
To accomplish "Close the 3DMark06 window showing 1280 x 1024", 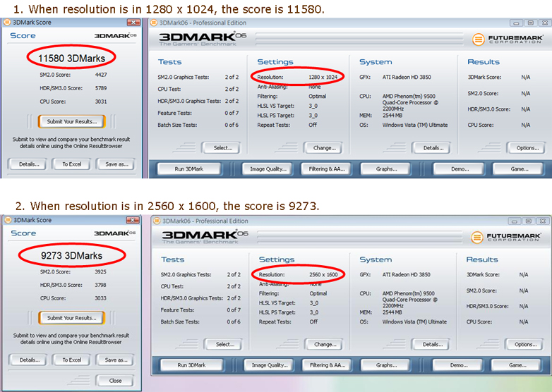I will click(545, 23).
